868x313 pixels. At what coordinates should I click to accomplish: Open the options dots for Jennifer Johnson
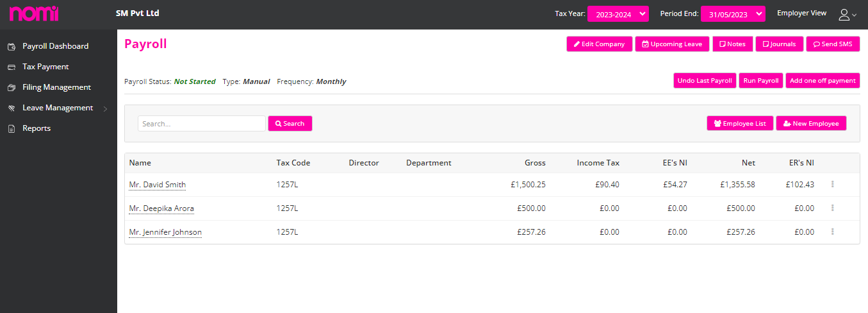point(832,232)
